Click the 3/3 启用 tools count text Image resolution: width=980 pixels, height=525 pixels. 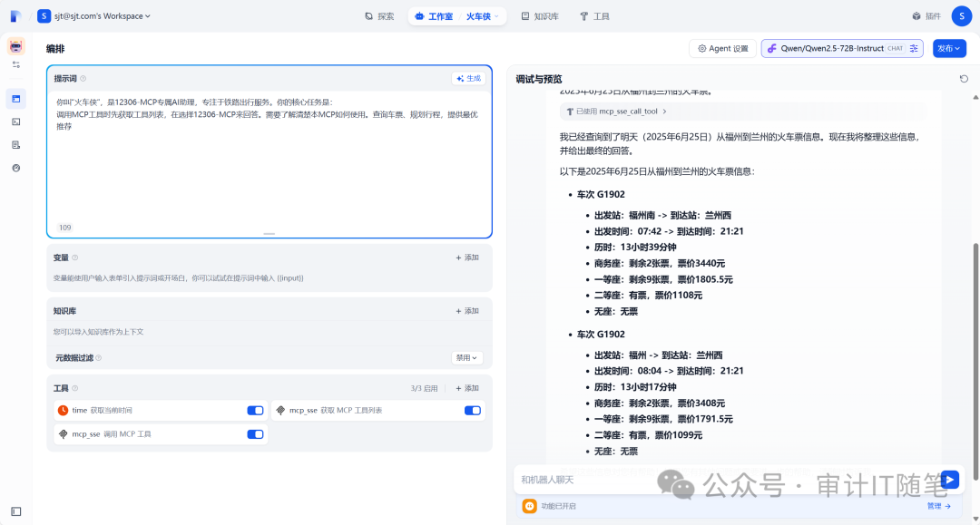[424, 388]
